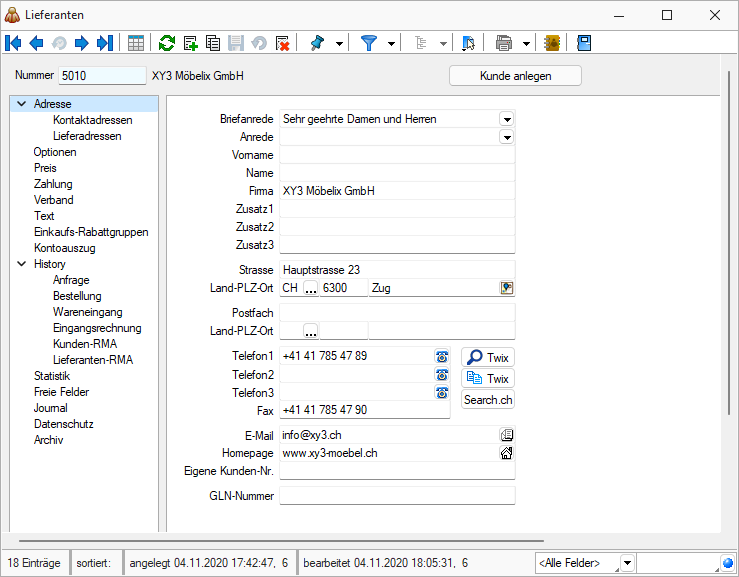The height and width of the screenshot is (577, 739).
Task: Open the brown address book icon
Action: (x=552, y=43)
